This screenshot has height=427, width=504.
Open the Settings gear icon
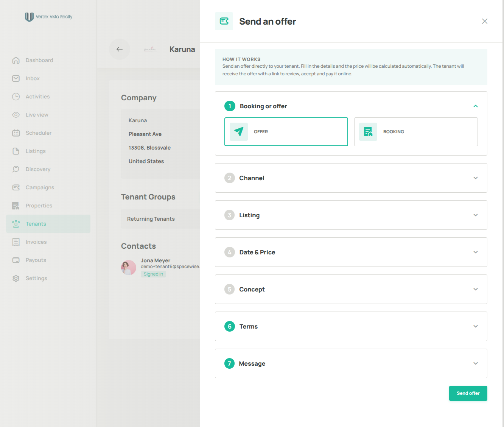tap(16, 278)
